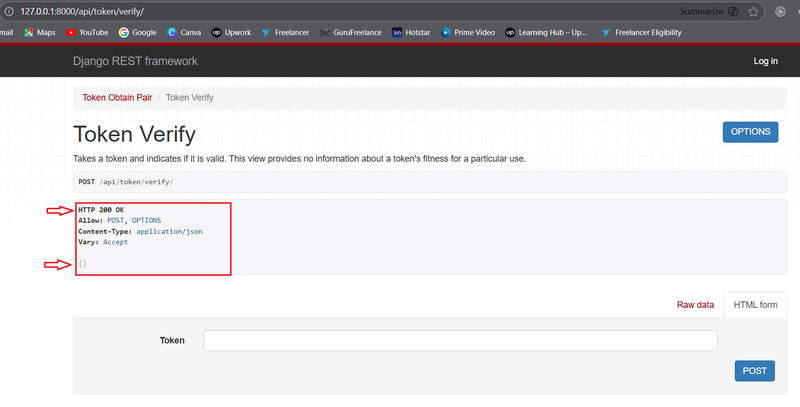Focus the Token input field
Viewport: 800px width, 407px height.
coord(460,340)
